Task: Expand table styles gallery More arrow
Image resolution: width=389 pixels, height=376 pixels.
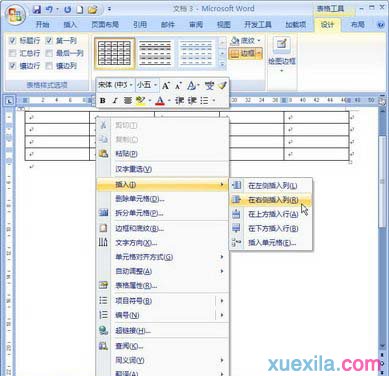Action: coord(222,64)
